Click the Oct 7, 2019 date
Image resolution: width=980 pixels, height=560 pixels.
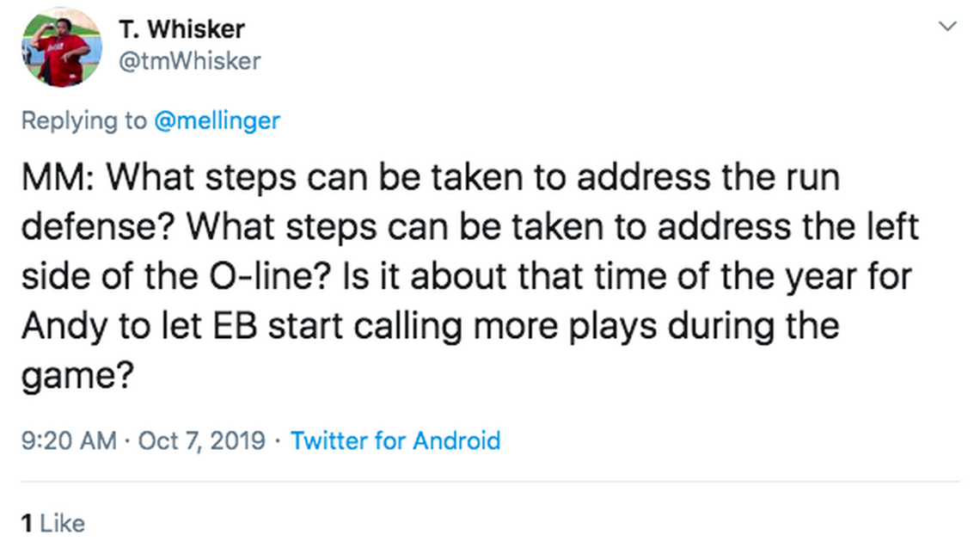tap(202, 441)
